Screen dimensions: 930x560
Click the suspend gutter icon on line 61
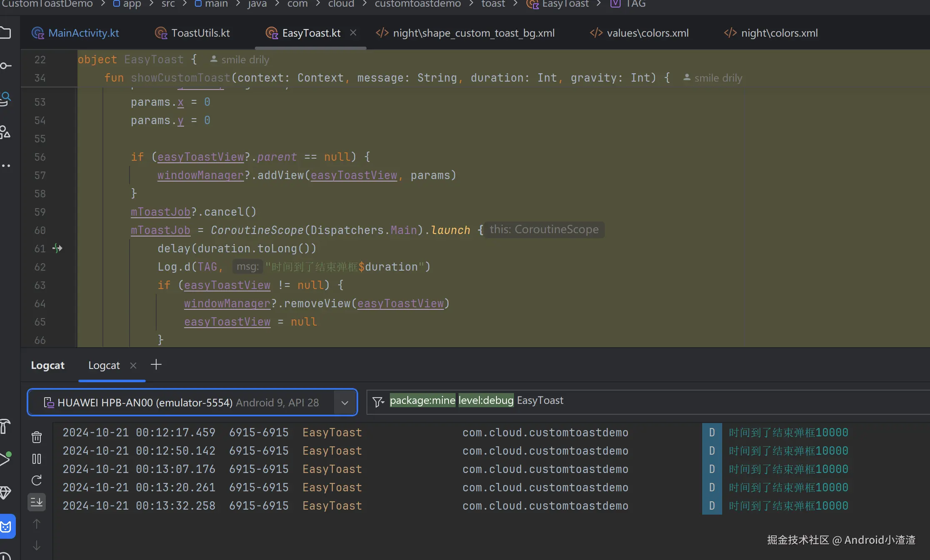[57, 249]
